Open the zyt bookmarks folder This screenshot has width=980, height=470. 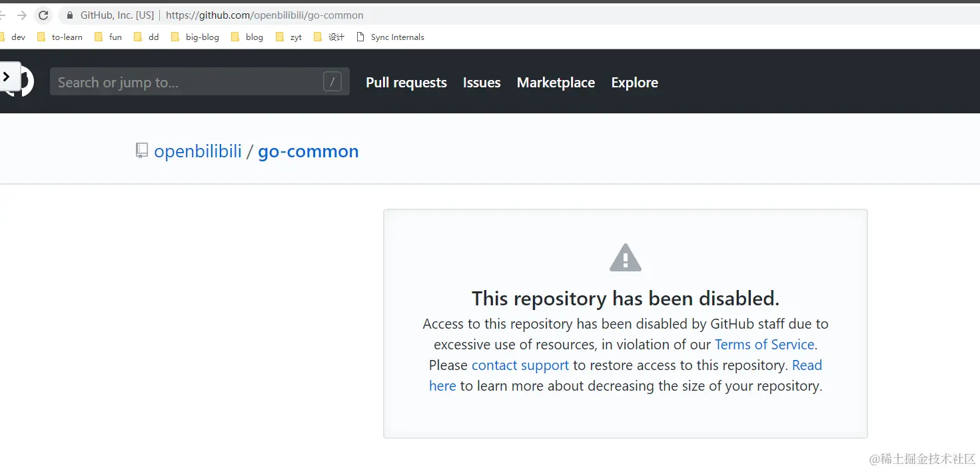coord(288,37)
